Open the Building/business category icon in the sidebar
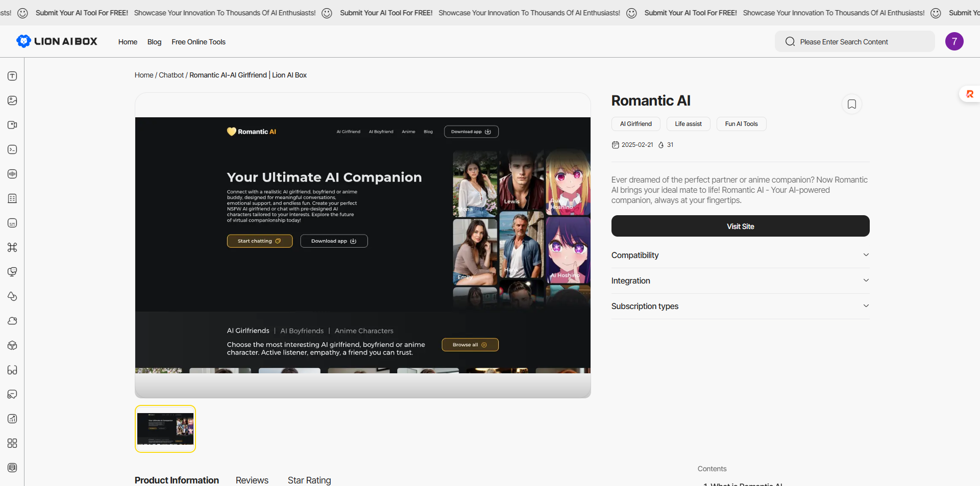980x486 pixels. [x=12, y=198]
